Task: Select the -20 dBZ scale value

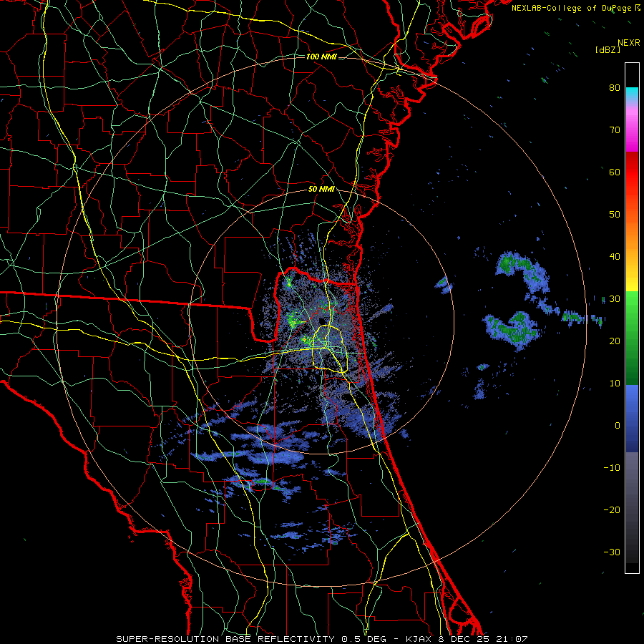Action: [612, 509]
